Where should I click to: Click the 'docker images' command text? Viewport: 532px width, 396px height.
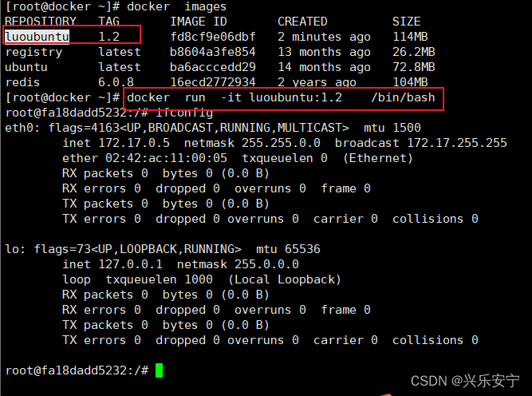click(176, 6)
